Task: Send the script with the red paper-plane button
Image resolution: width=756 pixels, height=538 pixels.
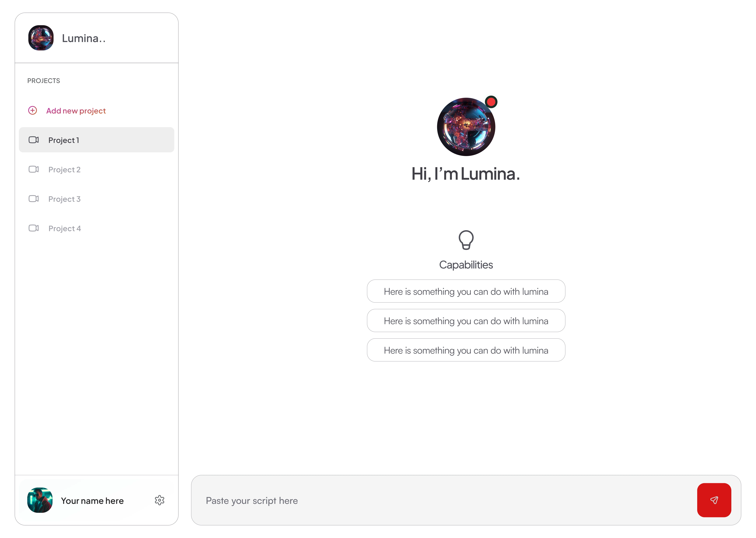Action: coord(714,500)
